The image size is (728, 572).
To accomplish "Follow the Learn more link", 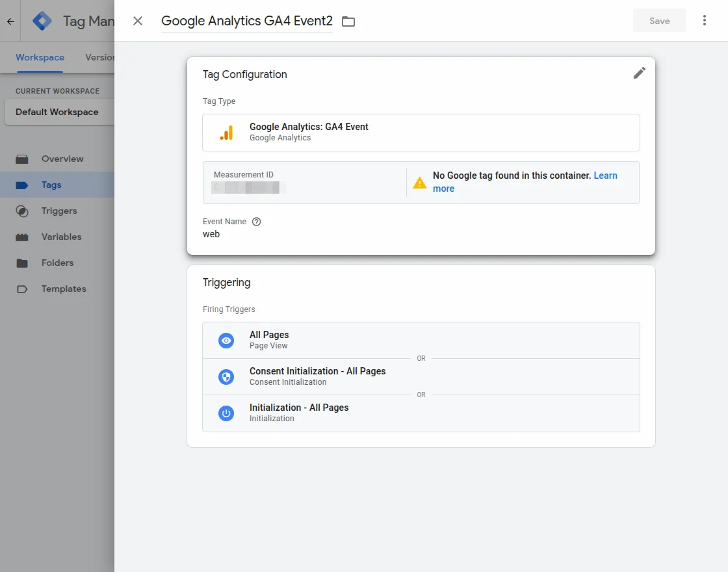I will 605,175.
